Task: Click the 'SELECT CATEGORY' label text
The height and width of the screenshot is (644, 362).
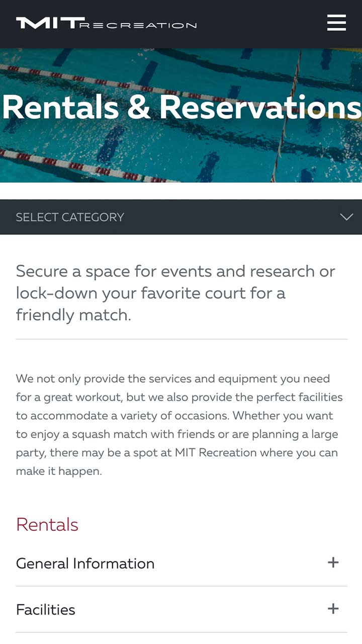Action: pyautogui.click(x=70, y=217)
